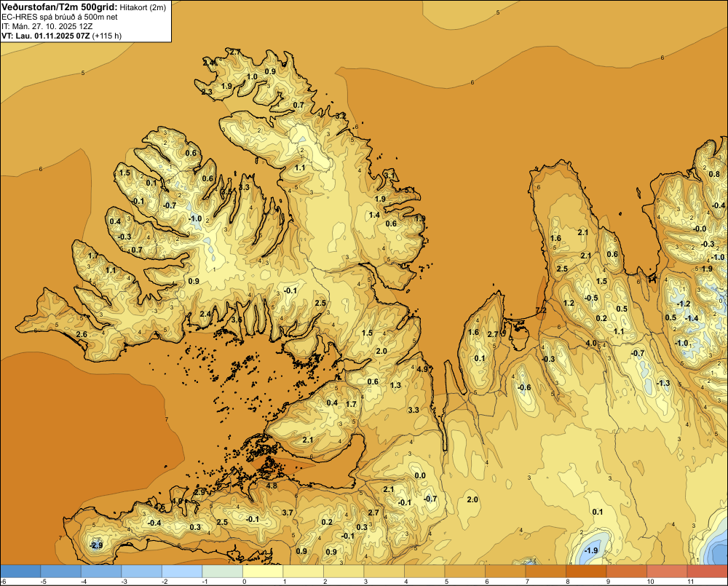Click the legend swatch between 4 and 5

(x=424, y=571)
